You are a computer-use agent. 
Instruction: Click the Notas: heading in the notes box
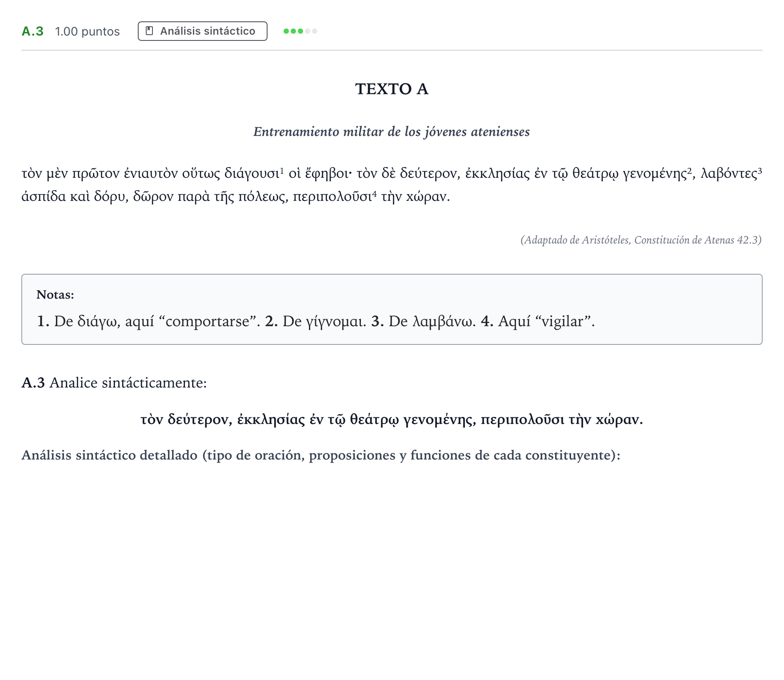click(x=55, y=295)
